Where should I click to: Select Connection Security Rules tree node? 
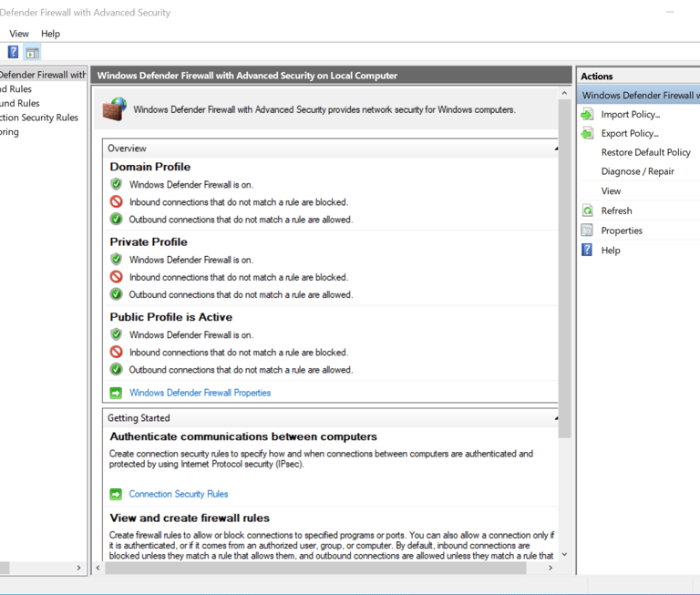point(39,118)
